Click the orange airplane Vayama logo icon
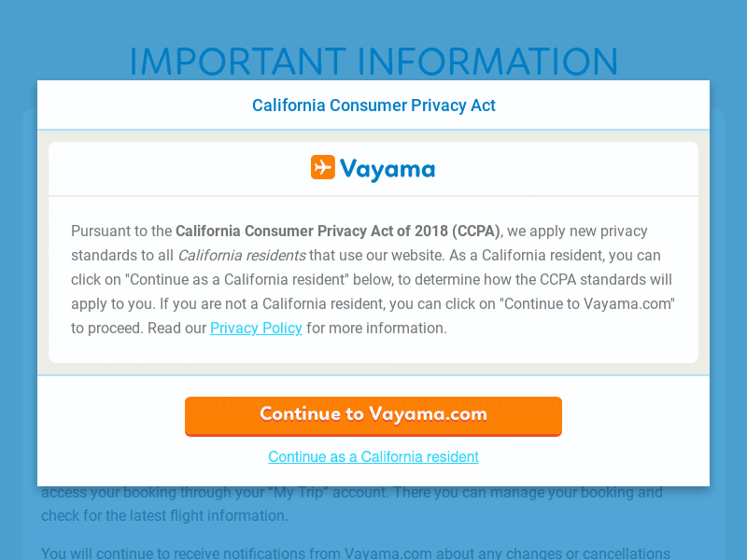The height and width of the screenshot is (560, 747). [323, 167]
